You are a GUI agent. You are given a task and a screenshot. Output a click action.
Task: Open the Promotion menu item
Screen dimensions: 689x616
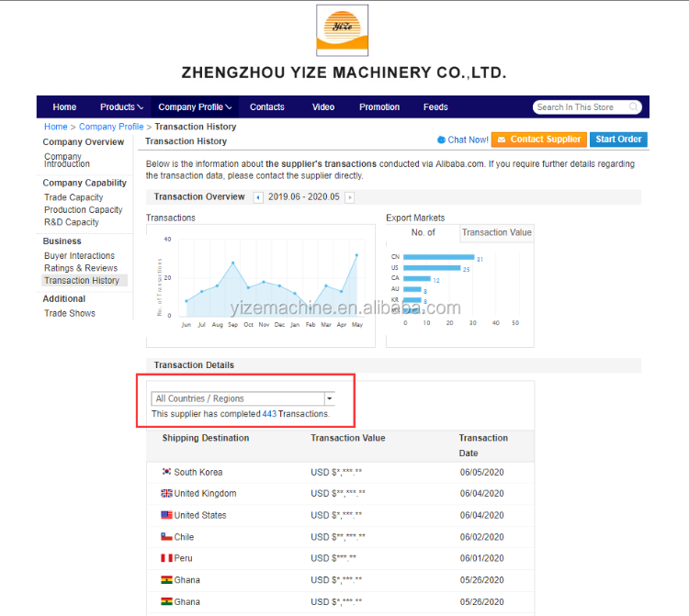tap(379, 107)
